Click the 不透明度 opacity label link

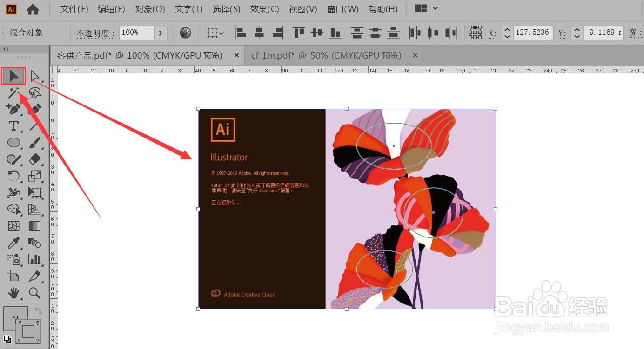point(95,33)
